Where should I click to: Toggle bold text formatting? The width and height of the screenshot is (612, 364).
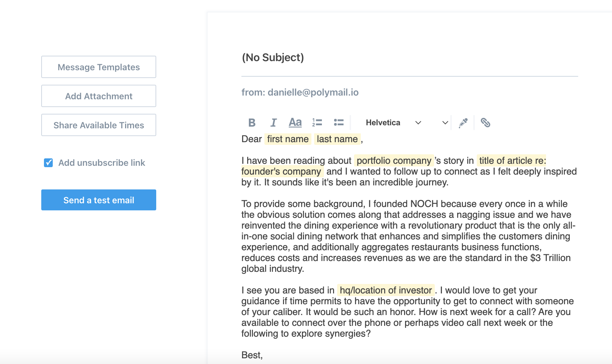tap(252, 123)
